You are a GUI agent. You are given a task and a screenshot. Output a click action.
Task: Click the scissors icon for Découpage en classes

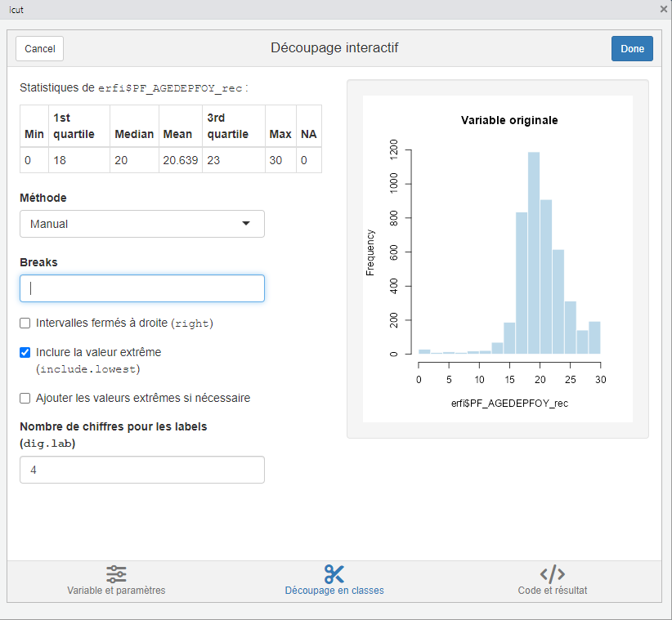(334, 573)
